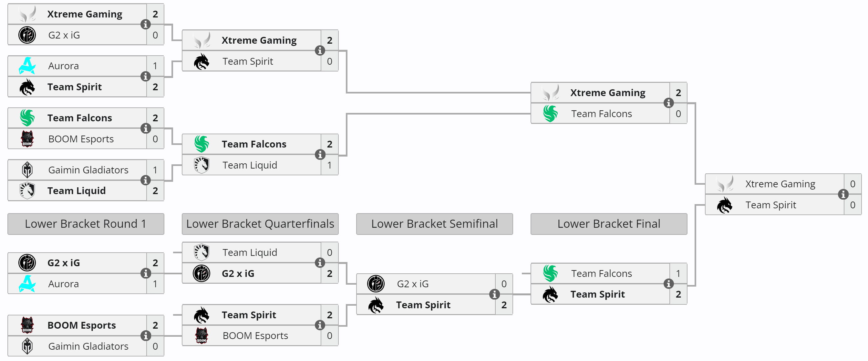Image resolution: width=868 pixels, height=361 pixels.
Task: Select the Lower Bracket Round 1 header
Action: point(86,224)
